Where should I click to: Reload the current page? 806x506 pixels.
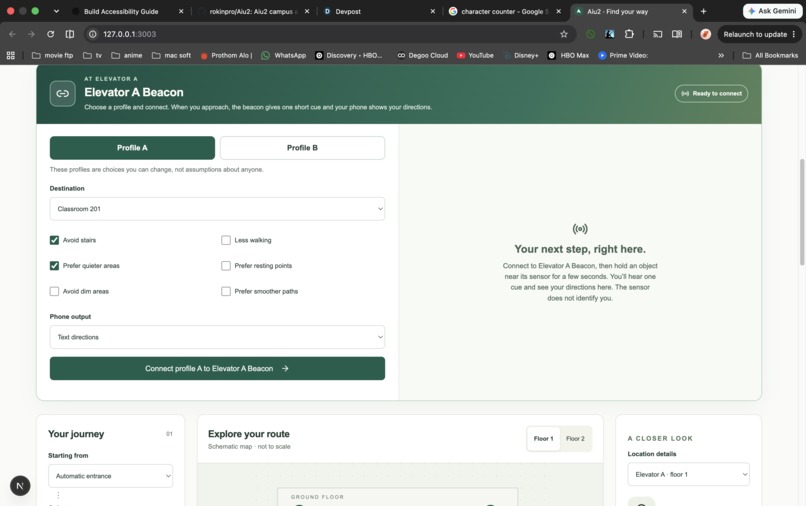pyautogui.click(x=50, y=34)
